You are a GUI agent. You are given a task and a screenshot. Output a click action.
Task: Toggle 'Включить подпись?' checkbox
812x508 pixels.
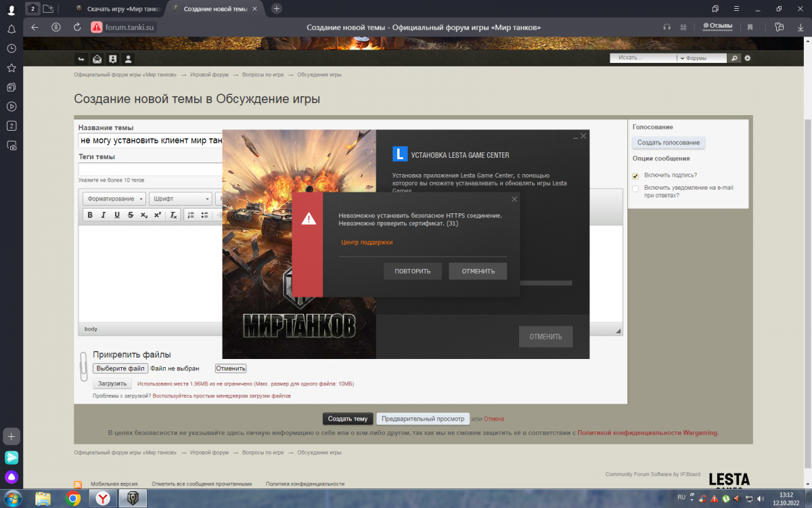point(635,176)
